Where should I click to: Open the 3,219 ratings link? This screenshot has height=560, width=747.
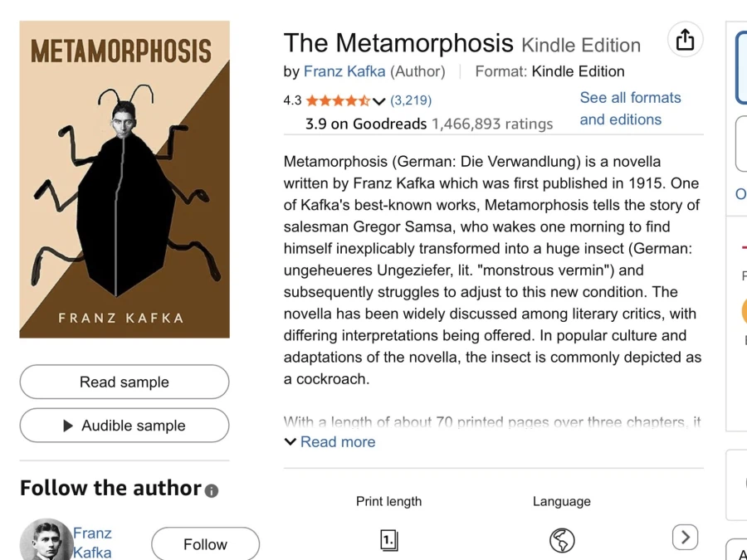[x=411, y=100]
